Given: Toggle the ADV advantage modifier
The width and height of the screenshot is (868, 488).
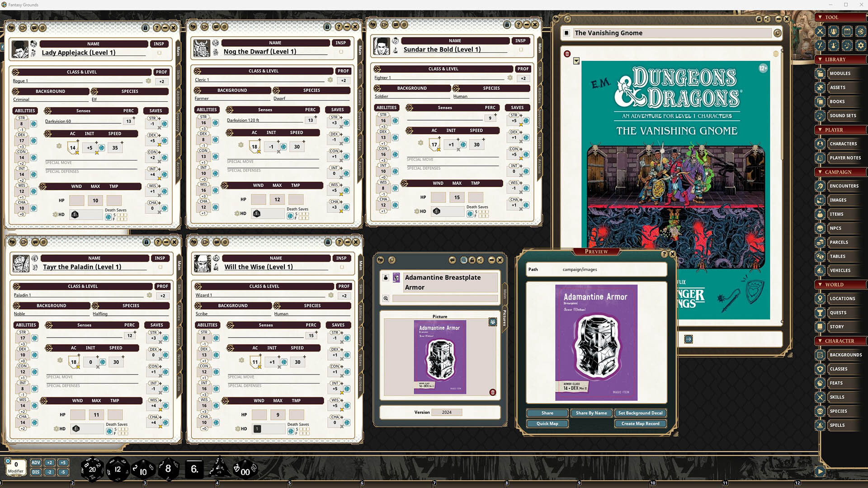Looking at the screenshot, I should pyautogui.click(x=36, y=462).
